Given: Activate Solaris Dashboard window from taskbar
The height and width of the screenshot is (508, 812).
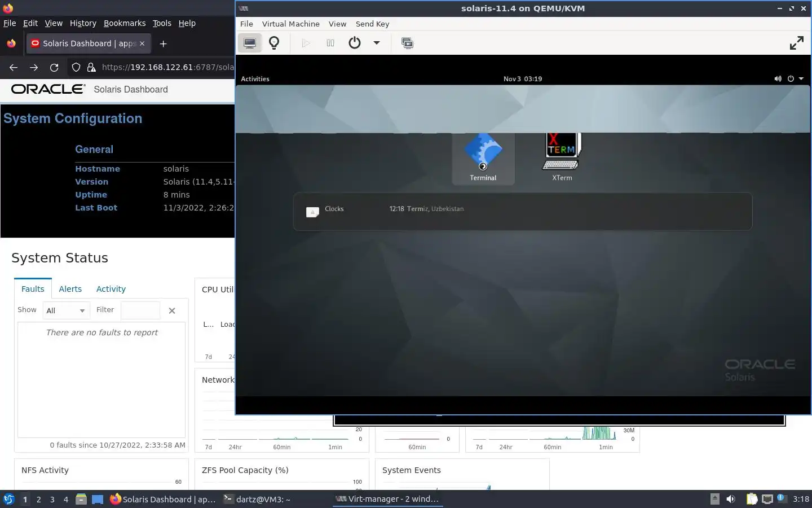Looking at the screenshot, I should (x=162, y=499).
